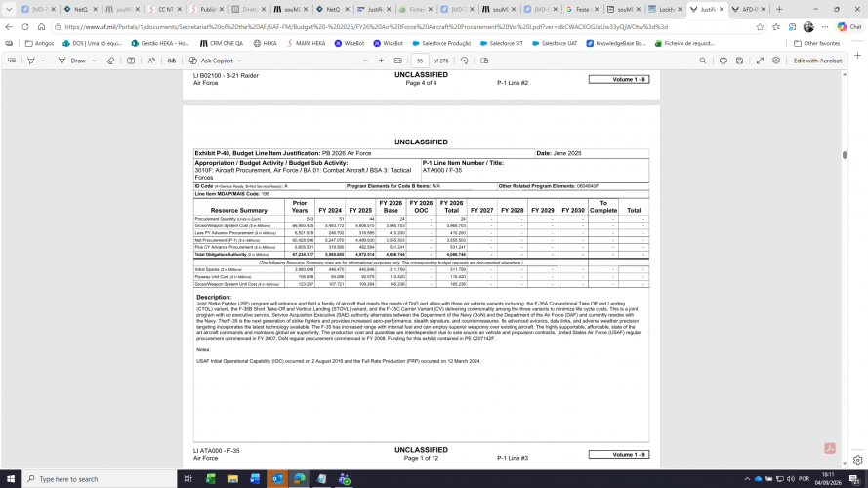Open the Copilot Chat button

tap(849, 26)
